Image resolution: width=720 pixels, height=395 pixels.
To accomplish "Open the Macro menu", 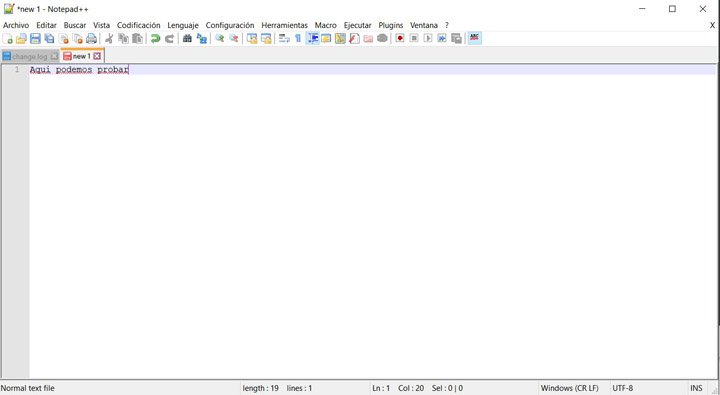I will [326, 25].
